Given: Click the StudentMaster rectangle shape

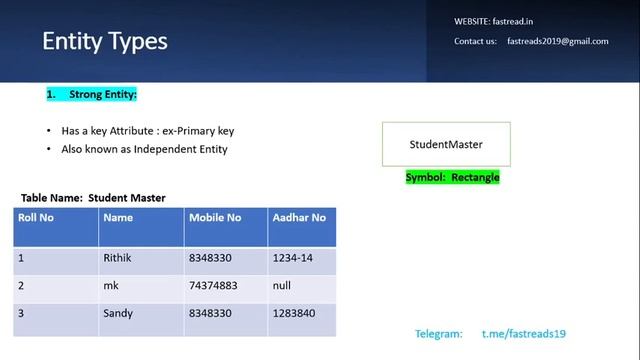Looking at the screenshot, I should pyautogui.click(x=446, y=144).
